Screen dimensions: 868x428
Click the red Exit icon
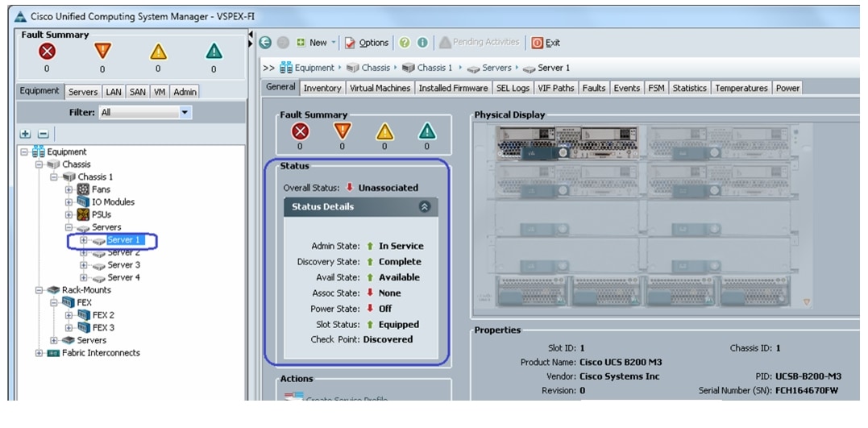(x=538, y=43)
